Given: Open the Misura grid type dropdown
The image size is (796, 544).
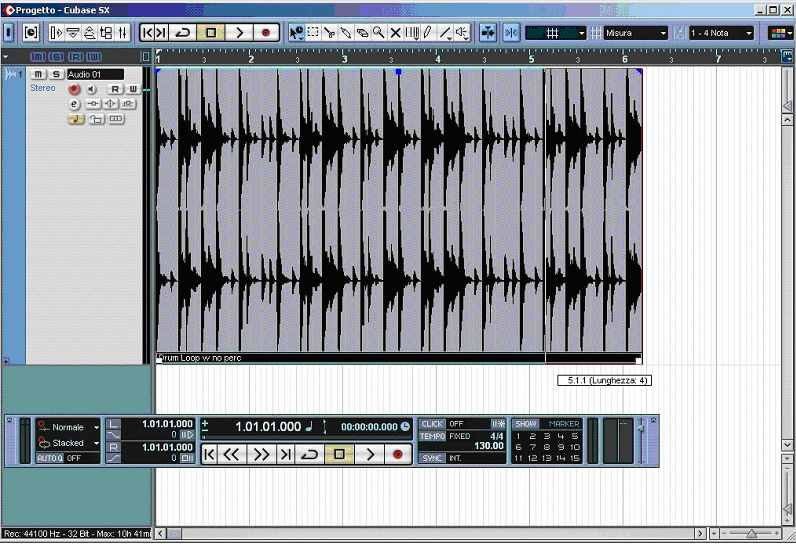Looking at the screenshot, I should [635, 33].
